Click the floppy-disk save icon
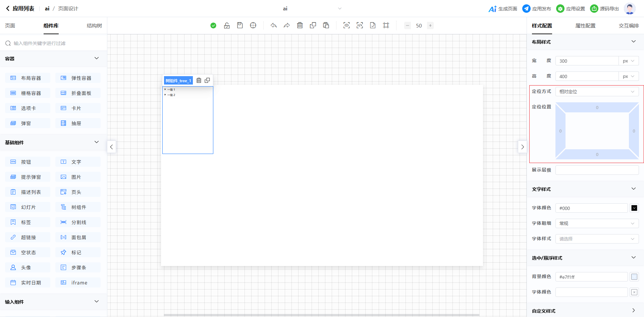 click(x=240, y=25)
